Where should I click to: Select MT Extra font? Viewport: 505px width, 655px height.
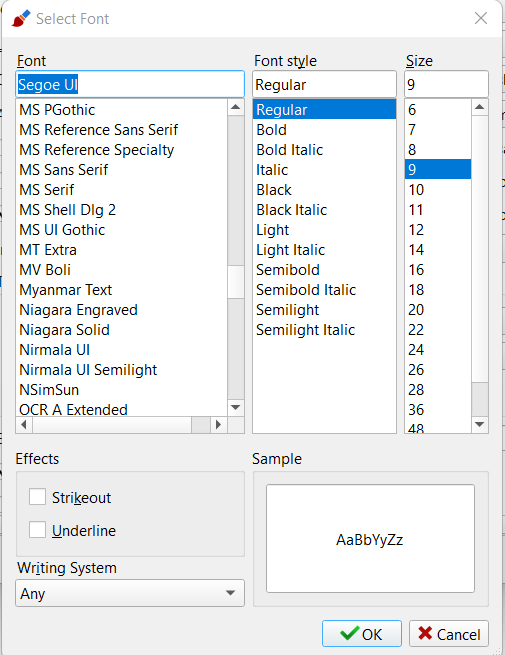[x=122, y=250]
